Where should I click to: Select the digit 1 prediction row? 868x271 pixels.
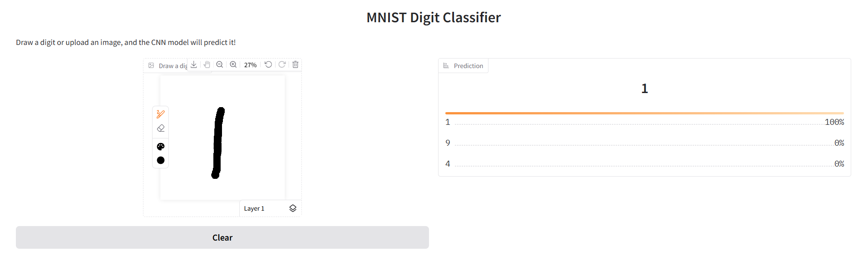pos(644,122)
